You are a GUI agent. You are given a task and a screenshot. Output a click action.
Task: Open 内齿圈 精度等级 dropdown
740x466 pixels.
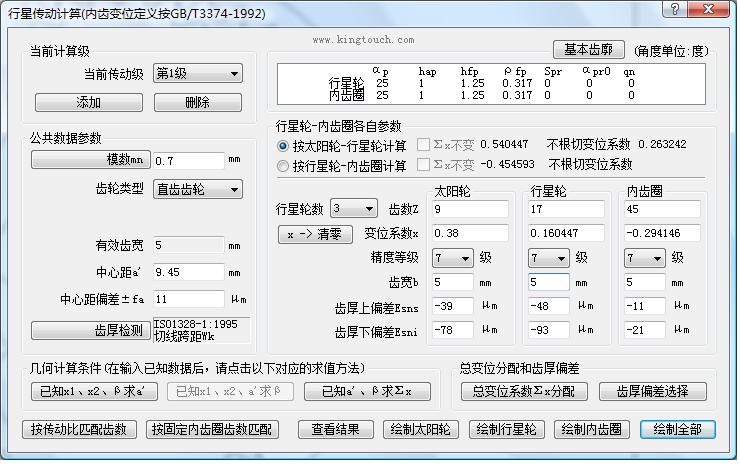pyautogui.click(x=645, y=258)
